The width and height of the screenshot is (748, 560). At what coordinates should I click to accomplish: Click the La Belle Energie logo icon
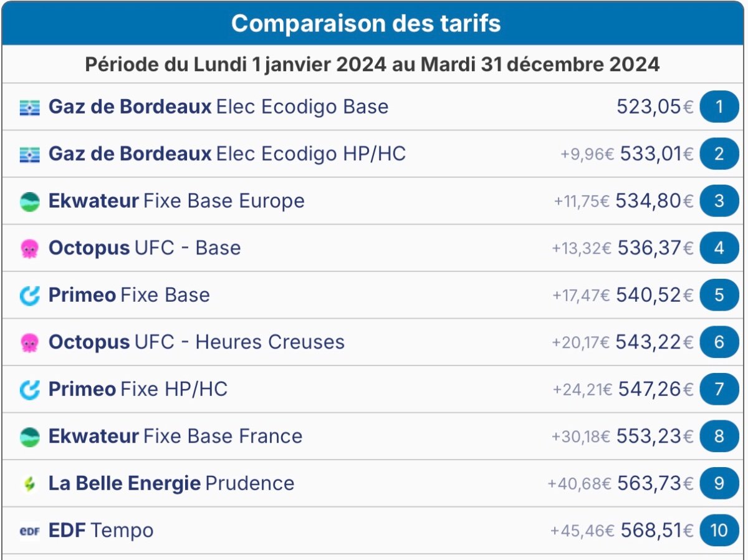pos(29,484)
